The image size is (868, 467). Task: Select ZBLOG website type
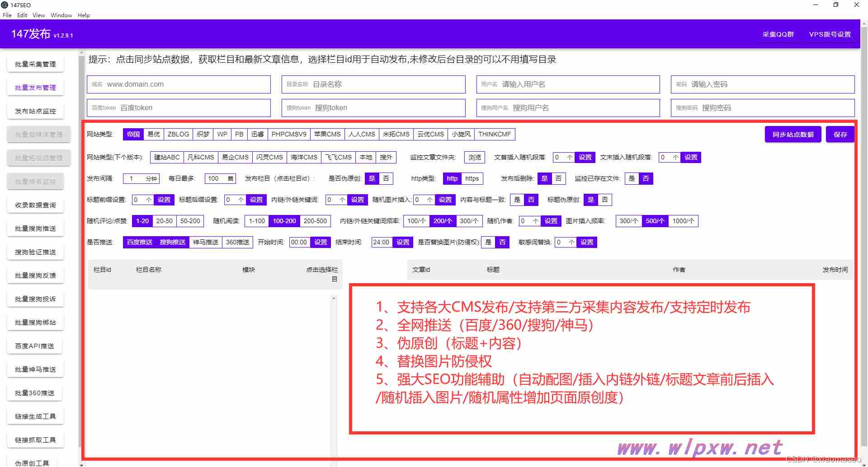pyautogui.click(x=178, y=134)
